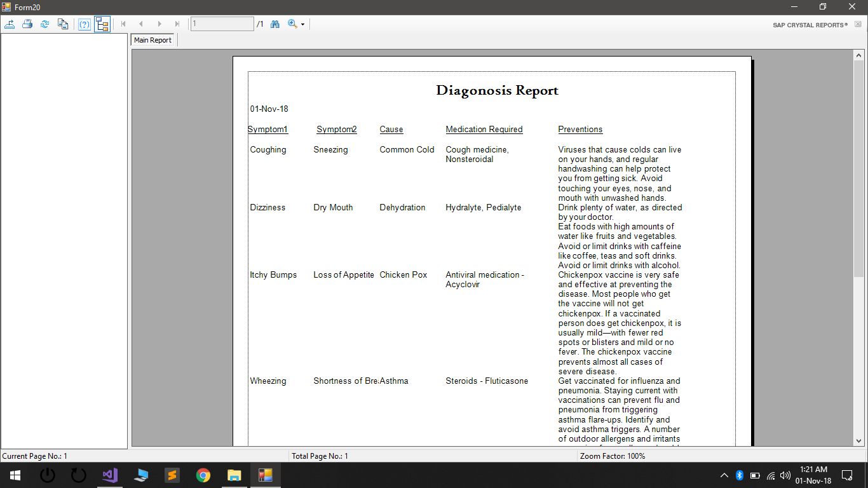The image size is (868, 488).
Task: Click the Wheezing symptom cell
Action: [x=268, y=381]
